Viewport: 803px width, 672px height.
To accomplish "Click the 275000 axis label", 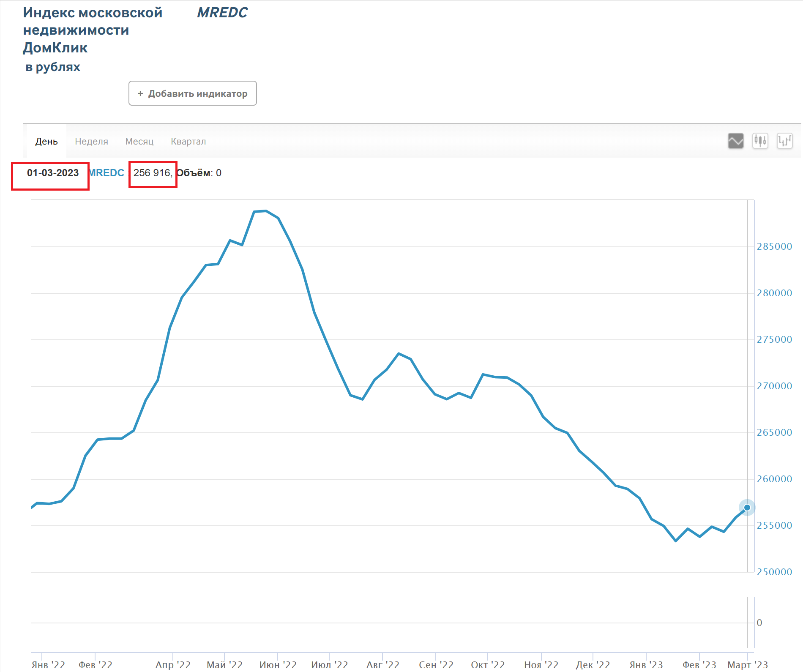I will (774, 339).
